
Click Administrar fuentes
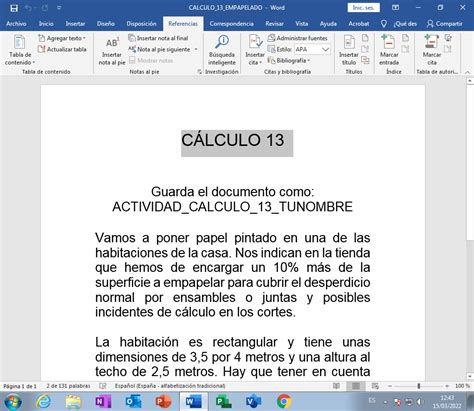pos(298,38)
